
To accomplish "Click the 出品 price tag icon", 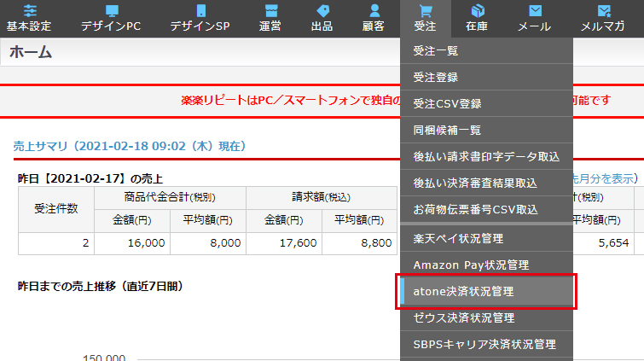I will (322, 10).
